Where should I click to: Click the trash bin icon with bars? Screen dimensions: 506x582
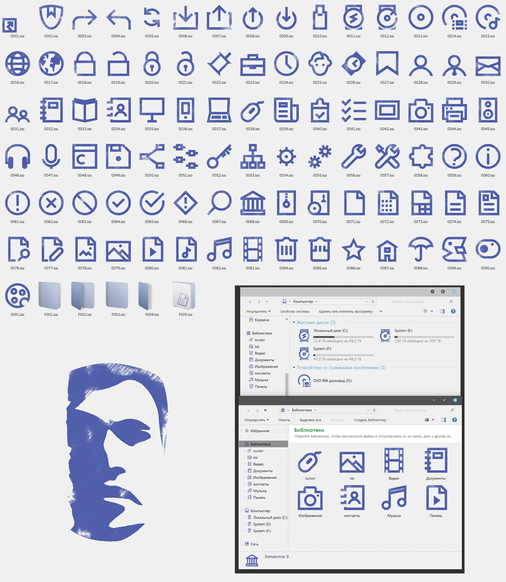286,249
